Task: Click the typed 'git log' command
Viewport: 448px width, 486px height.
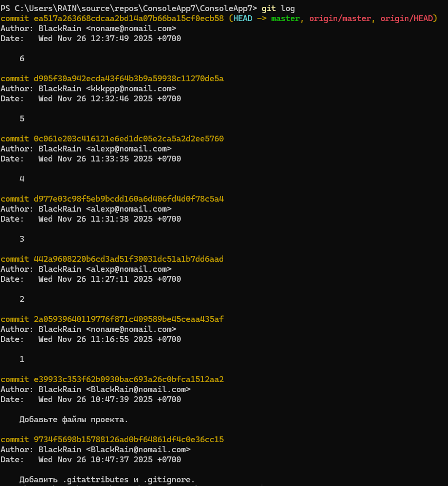Action: tap(278, 8)
